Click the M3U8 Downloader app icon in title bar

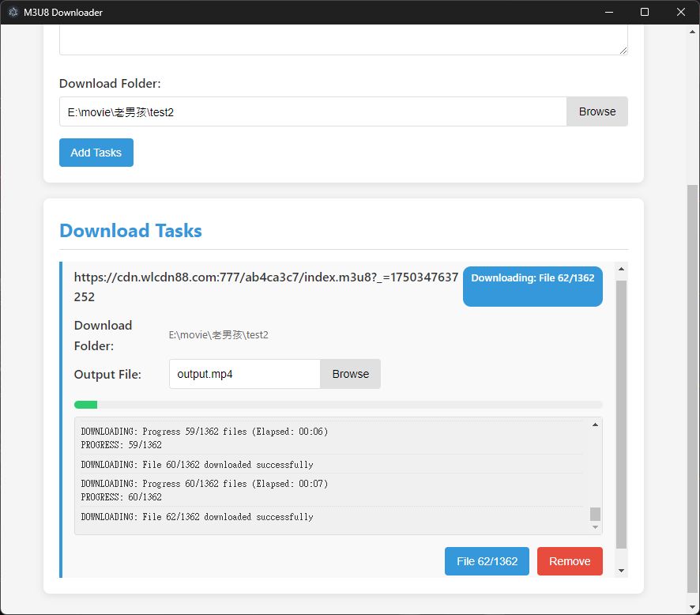[x=13, y=12]
